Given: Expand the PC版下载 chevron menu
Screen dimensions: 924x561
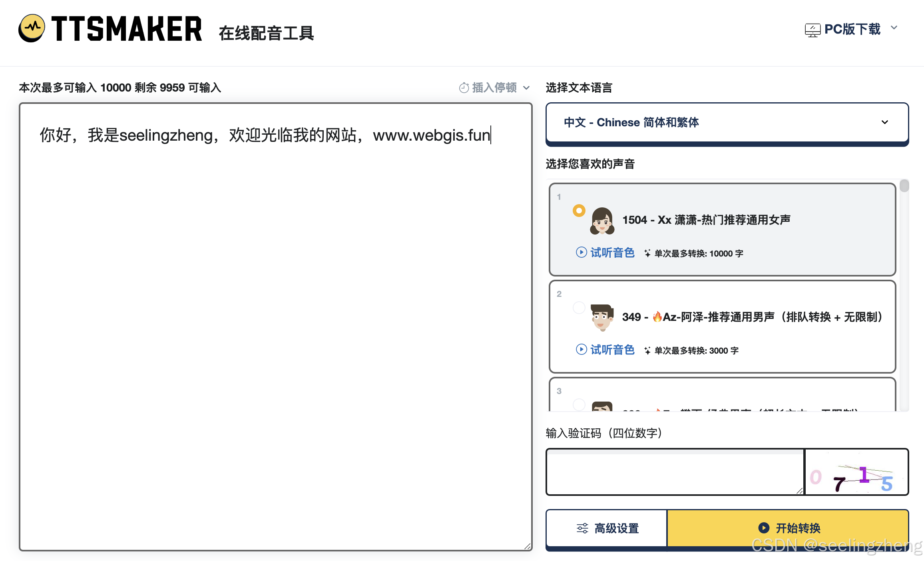Looking at the screenshot, I should click(x=894, y=28).
